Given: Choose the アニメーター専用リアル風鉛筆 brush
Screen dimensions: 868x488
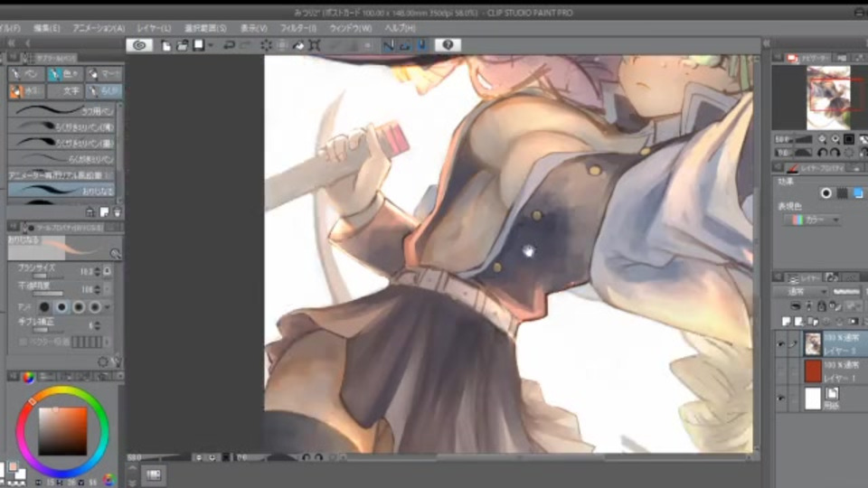Looking at the screenshot, I should coord(61,174).
